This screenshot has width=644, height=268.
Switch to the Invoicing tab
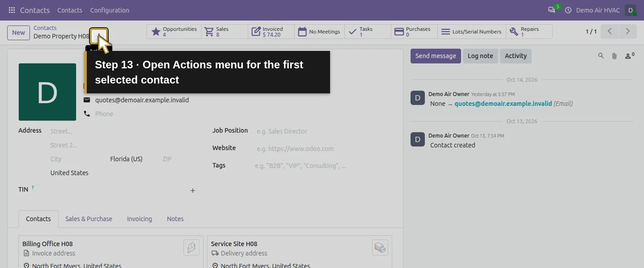(x=140, y=219)
